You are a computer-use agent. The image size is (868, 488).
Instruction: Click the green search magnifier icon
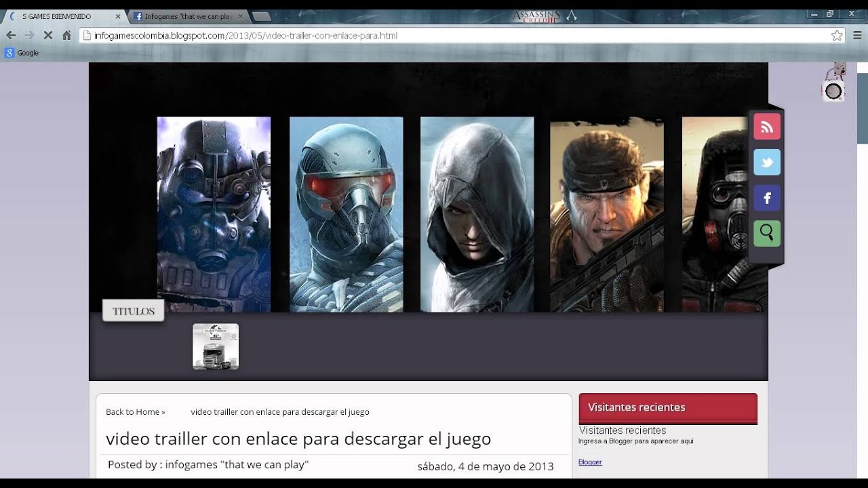tap(767, 233)
